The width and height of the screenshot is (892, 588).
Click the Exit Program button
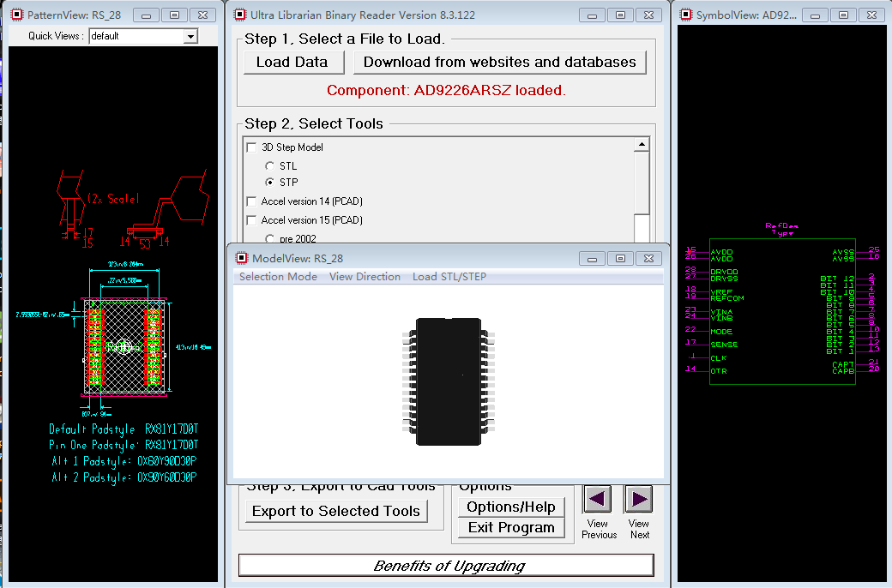(511, 527)
